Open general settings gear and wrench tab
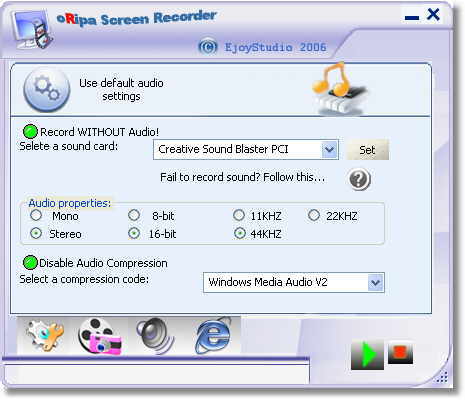465x400 pixels. coord(45,335)
